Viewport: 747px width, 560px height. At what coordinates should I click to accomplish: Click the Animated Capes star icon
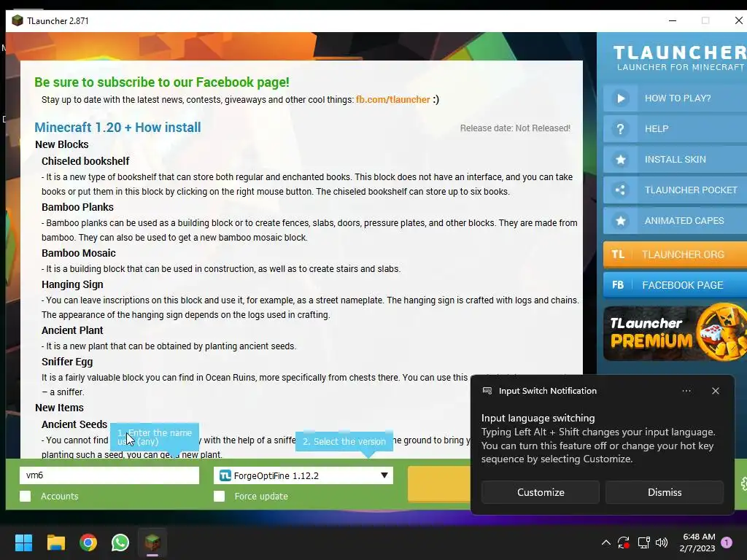[620, 221]
